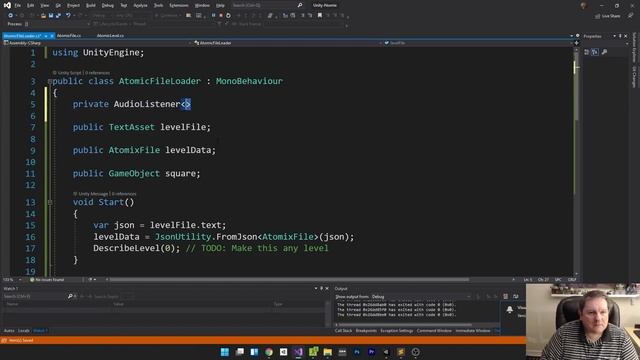
Task: Switch to the AtomixLevel.cs tab
Action: pos(110,36)
